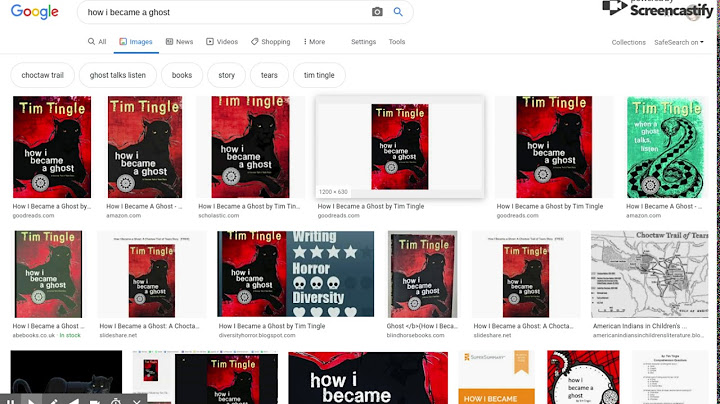Open scholastic.com book cover image
The width and height of the screenshot is (720, 404).
(250, 147)
